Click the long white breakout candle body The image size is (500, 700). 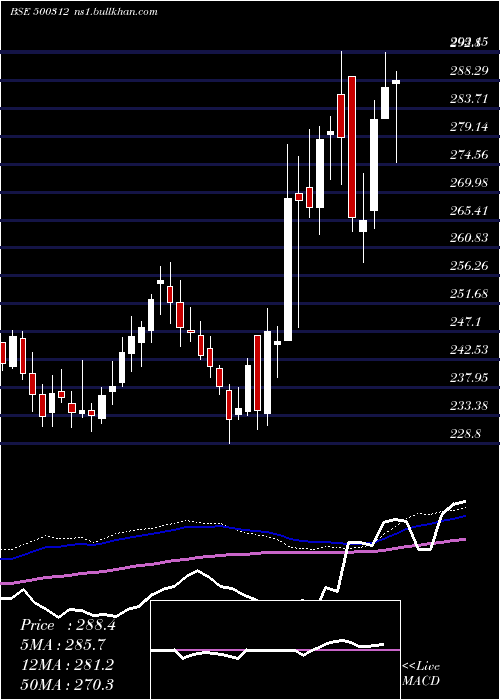[x=288, y=270]
